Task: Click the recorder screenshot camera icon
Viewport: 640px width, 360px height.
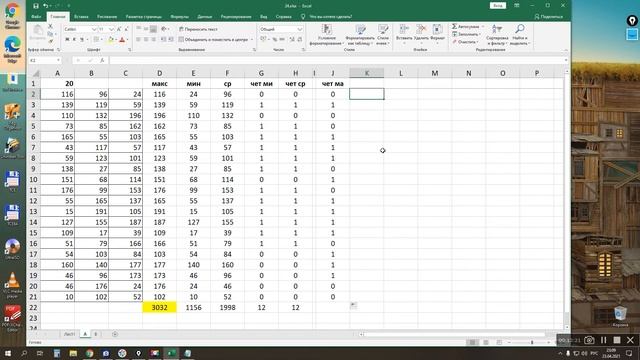Action: click(x=589, y=340)
